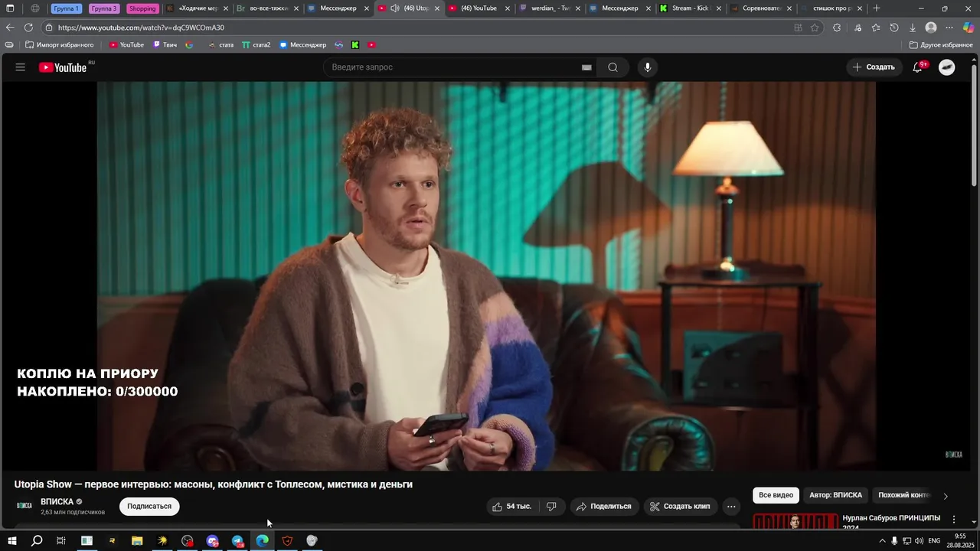Like the video with the 54 тыс. thumbs-up

point(511,507)
